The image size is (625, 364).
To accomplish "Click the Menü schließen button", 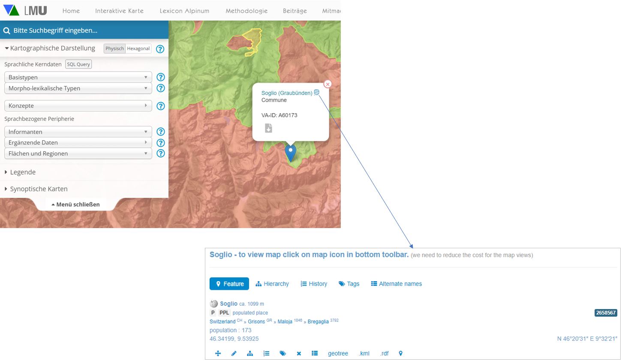I will (x=76, y=205).
